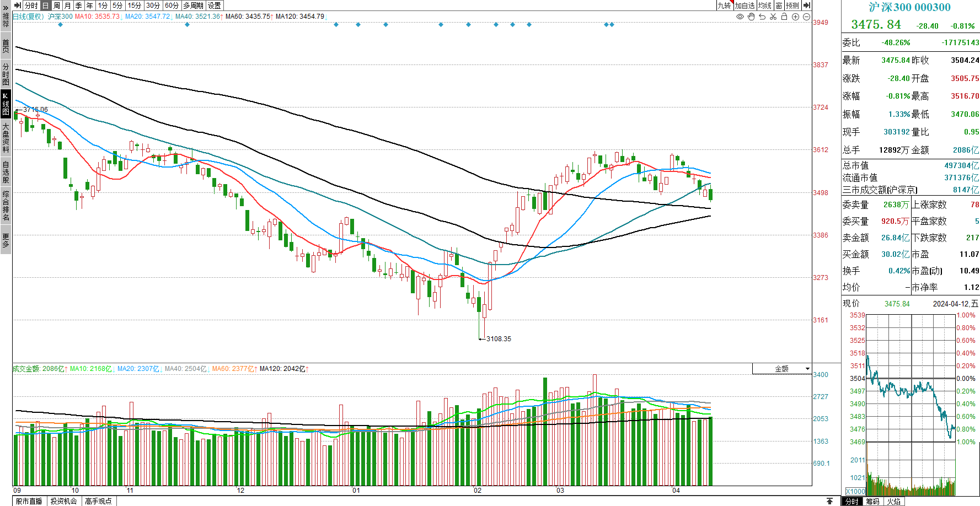Toggle the 均线 moving average display
This screenshot has width=980, height=506.
pos(765,6)
